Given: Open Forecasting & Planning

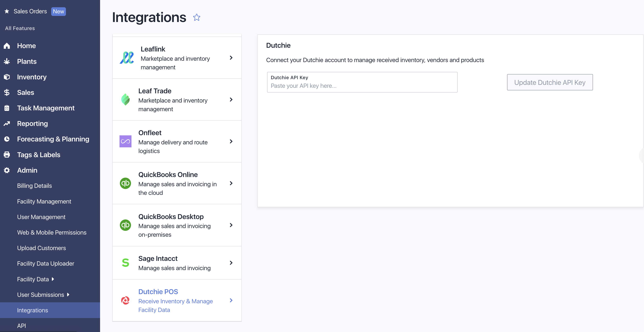Looking at the screenshot, I should point(53,139).
